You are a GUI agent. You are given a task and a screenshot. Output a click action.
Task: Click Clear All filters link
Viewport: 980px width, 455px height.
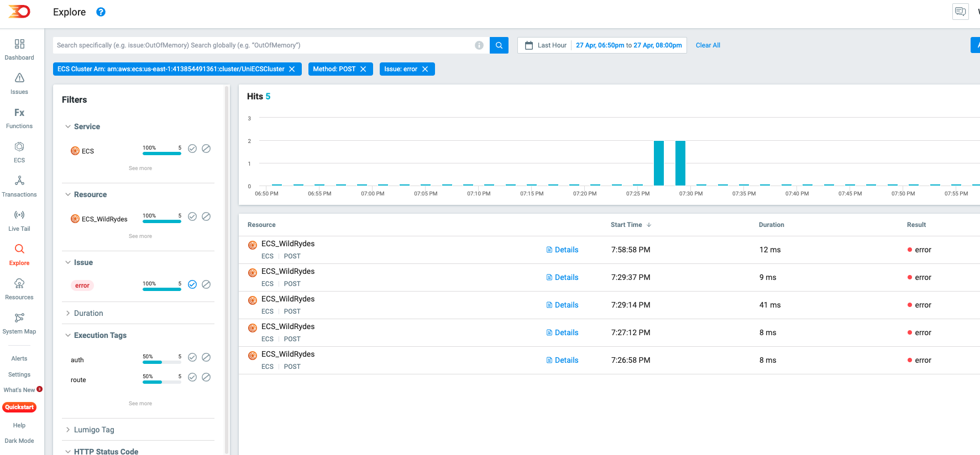point(708,45)
